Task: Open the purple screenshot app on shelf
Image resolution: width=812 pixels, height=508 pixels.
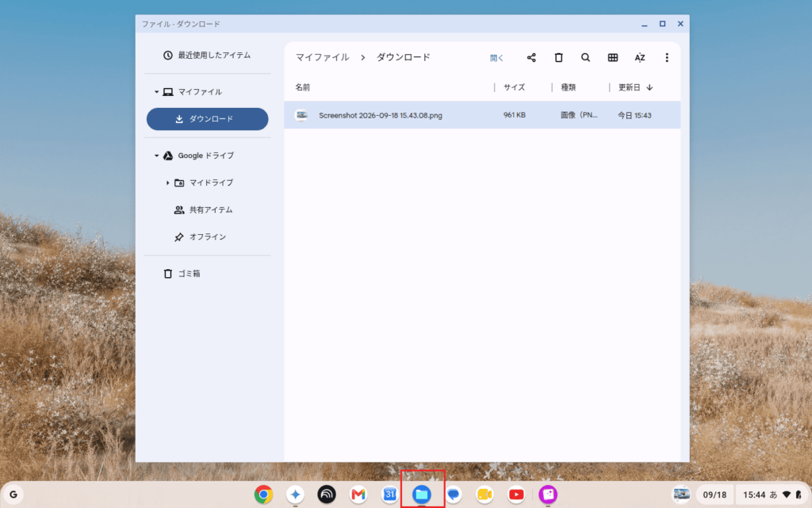Action: pos(548,495)
